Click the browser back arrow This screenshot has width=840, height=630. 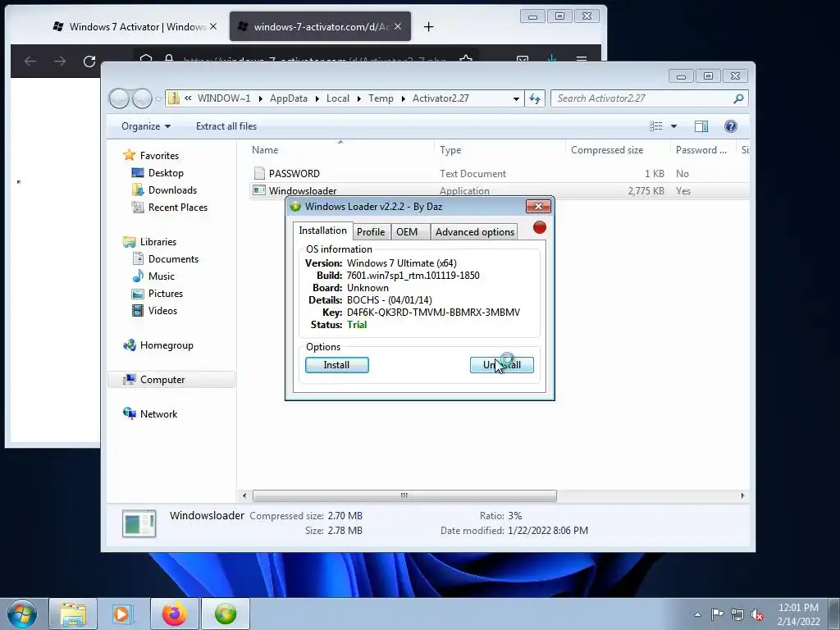coord(30,61)
